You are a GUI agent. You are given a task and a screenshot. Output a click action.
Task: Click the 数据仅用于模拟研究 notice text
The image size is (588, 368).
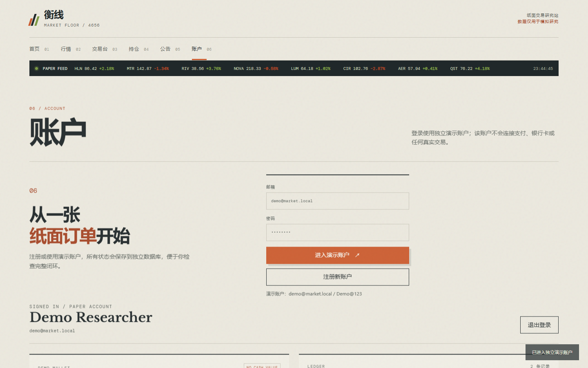(x=538, y=22)
